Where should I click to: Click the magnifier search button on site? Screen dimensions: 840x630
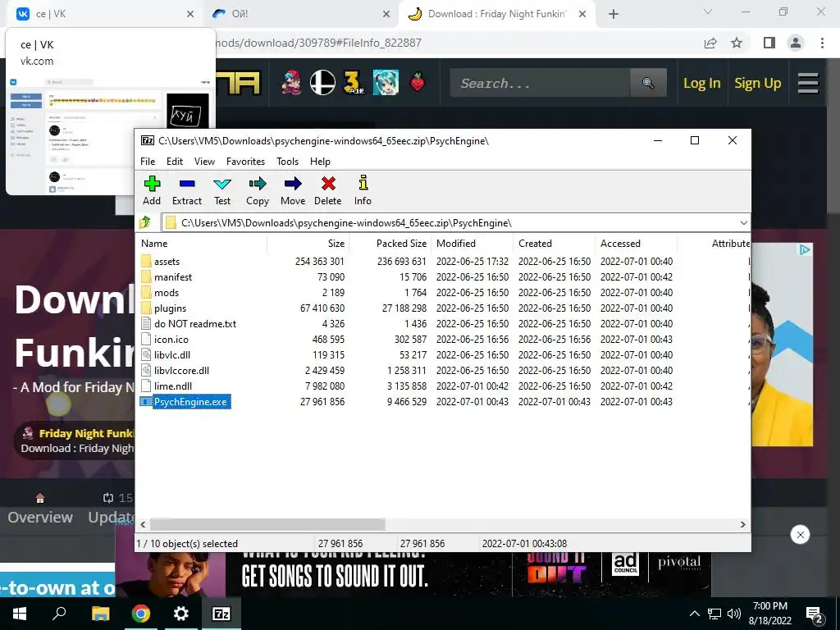click(x=648, y=83)
